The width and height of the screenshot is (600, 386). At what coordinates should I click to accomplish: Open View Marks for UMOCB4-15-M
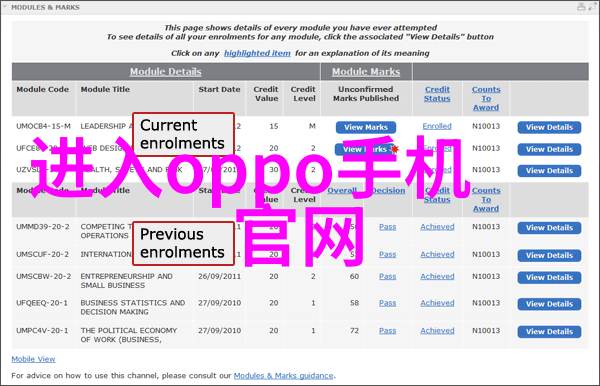pos(366,127)
